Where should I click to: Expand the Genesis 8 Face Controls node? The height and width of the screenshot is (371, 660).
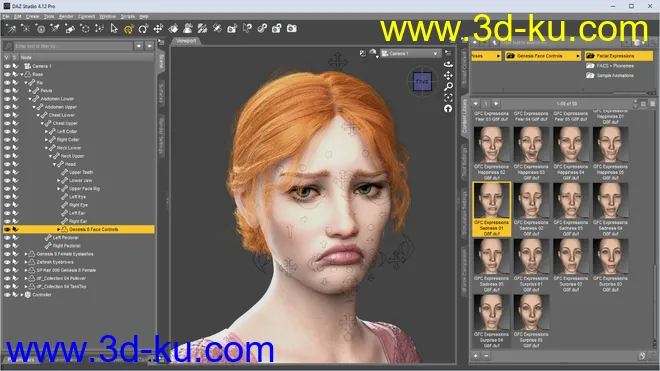click(x=59, y=230)
